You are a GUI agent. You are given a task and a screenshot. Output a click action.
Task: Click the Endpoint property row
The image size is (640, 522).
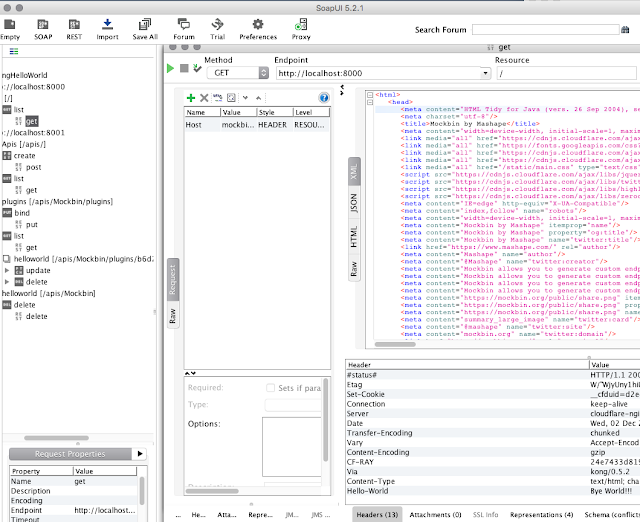click(x=74, y=510)
